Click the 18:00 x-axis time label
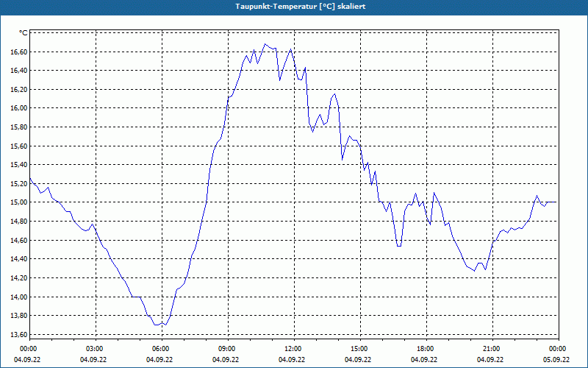The height and width of the screenshot is (368, 588). (424, 349)
